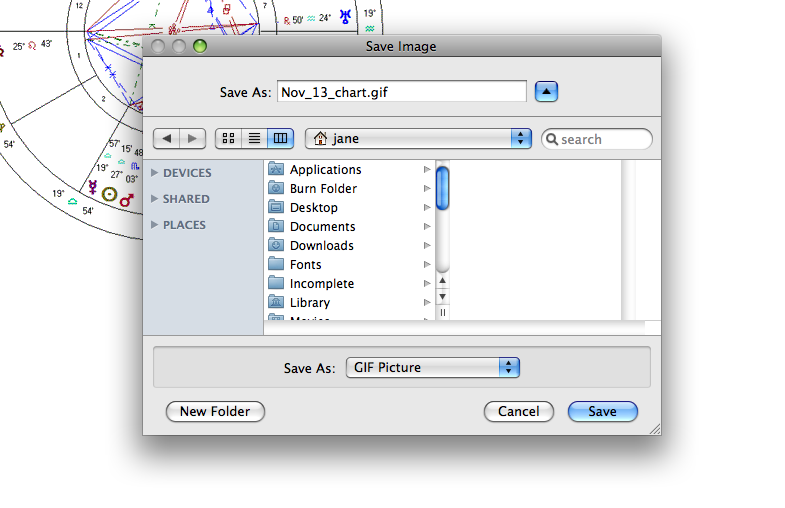Image resolution: width=785 pixels, height=508 pixels.
Task: Expand Incomplete with its arrow
Action: point(427,284)
